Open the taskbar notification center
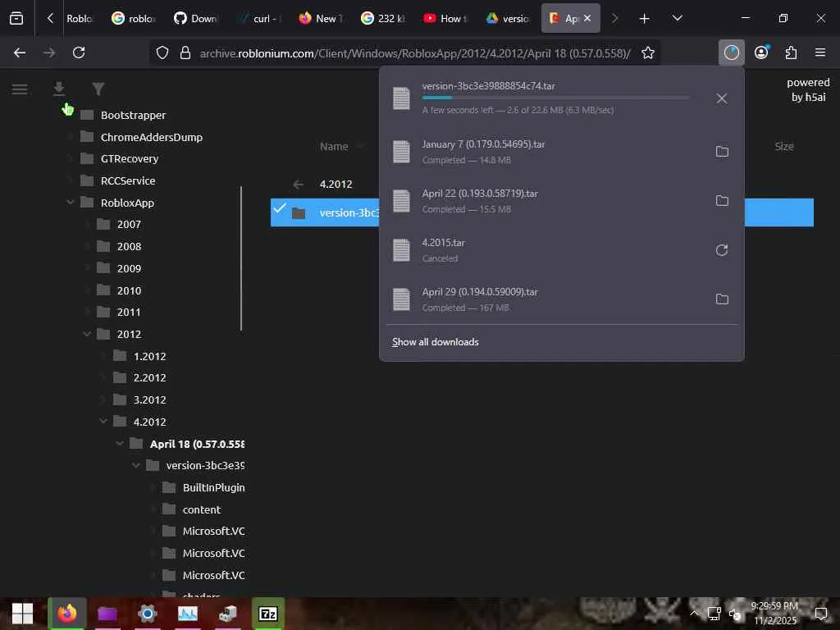Viewport: 840px width, 630px height. [820, 614]
